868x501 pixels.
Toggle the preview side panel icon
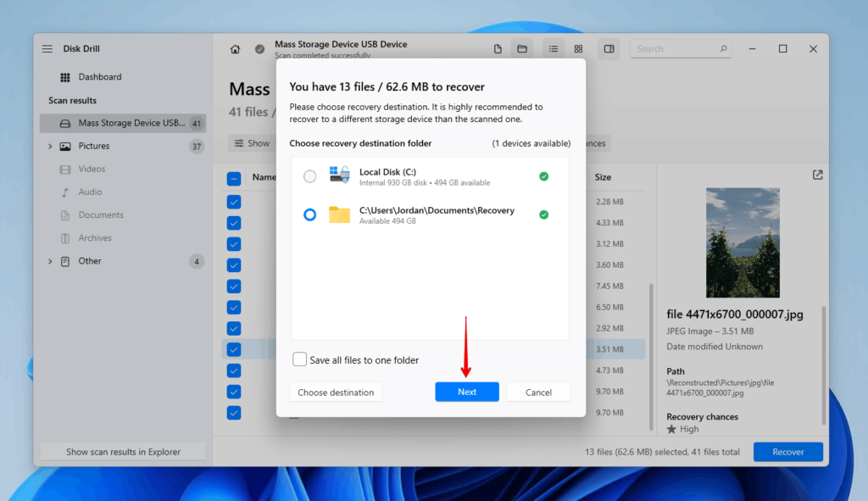tap(609, 48)
